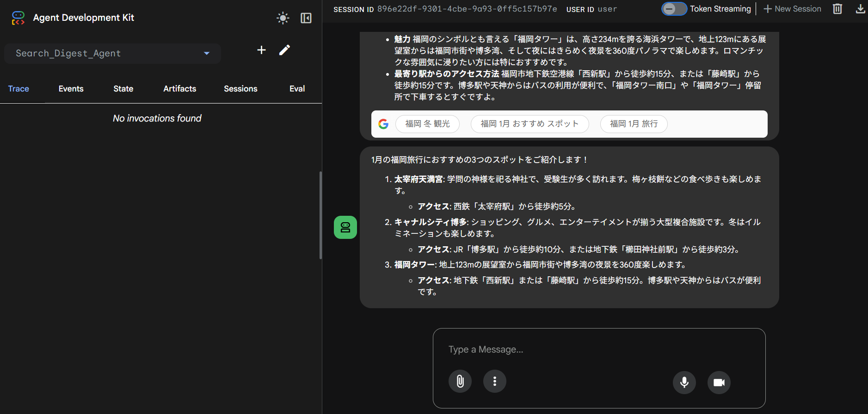868x414 pixels.
Task: Attach a file with paperclip icon
Action: point(460,381)
